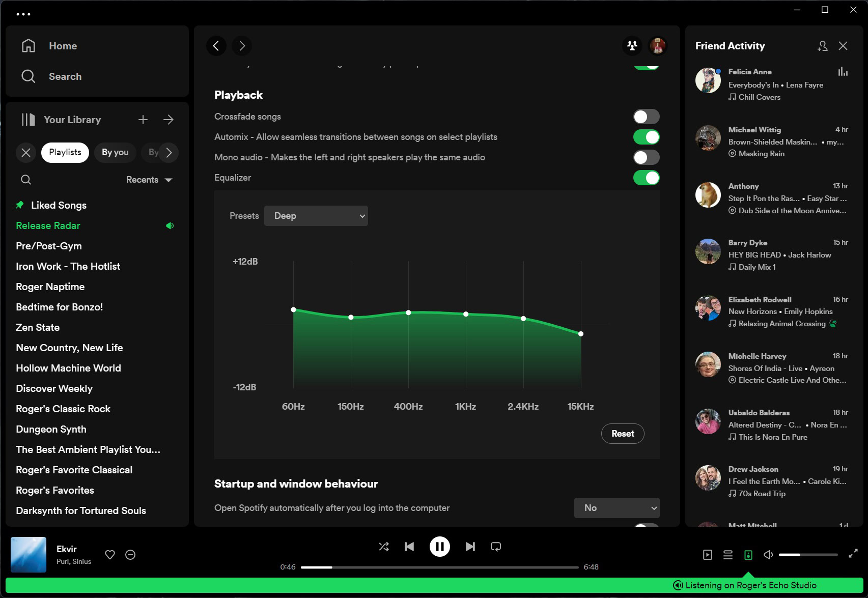Seek in the song progress bar
868x598 pixels.
click(440, 567)
